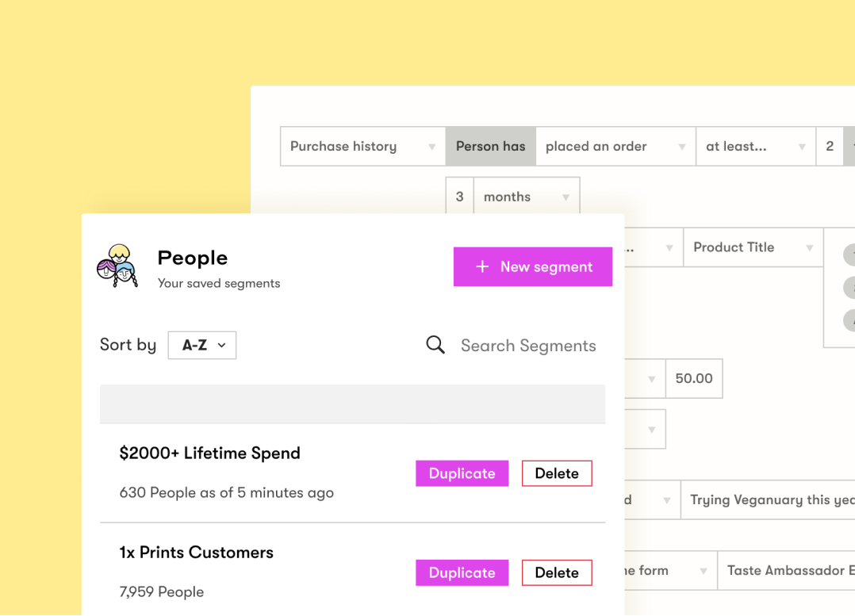Delete the 1x Prints Customers segment
Viewport: 855px width, 616px height.
click(557, 572)
